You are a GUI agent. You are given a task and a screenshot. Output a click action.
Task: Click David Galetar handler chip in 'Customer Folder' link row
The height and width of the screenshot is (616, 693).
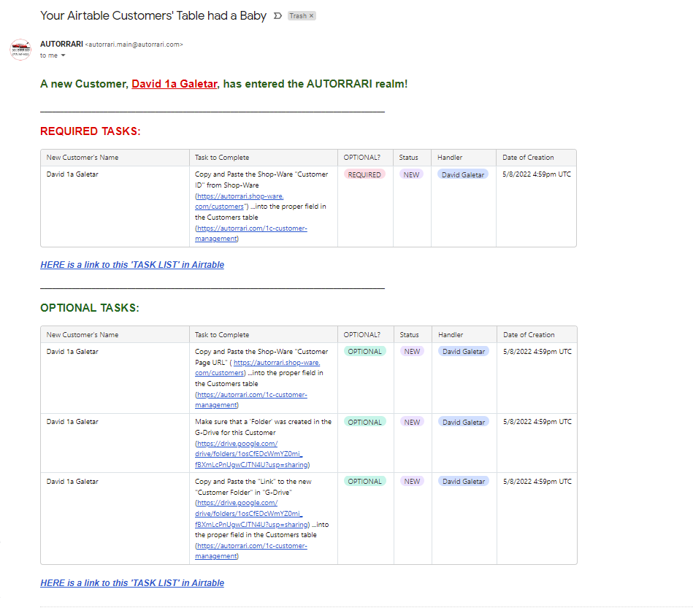[464, 481]
